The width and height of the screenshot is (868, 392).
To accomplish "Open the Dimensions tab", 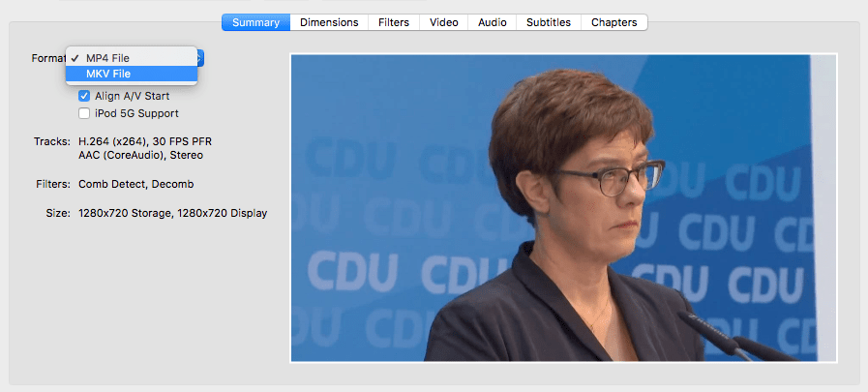I will point(329,22).
